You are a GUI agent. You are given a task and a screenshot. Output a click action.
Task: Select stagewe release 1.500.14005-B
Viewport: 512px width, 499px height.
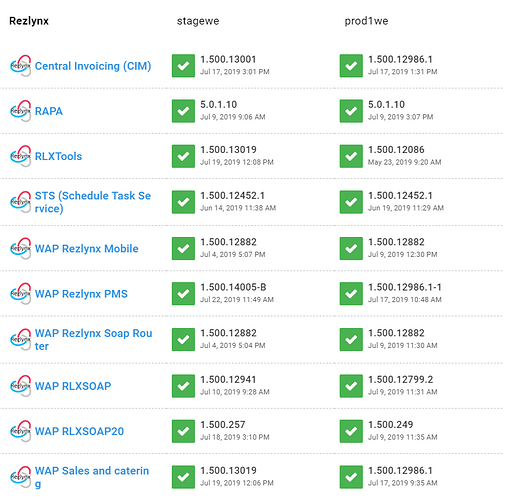[x=233, y=287]
